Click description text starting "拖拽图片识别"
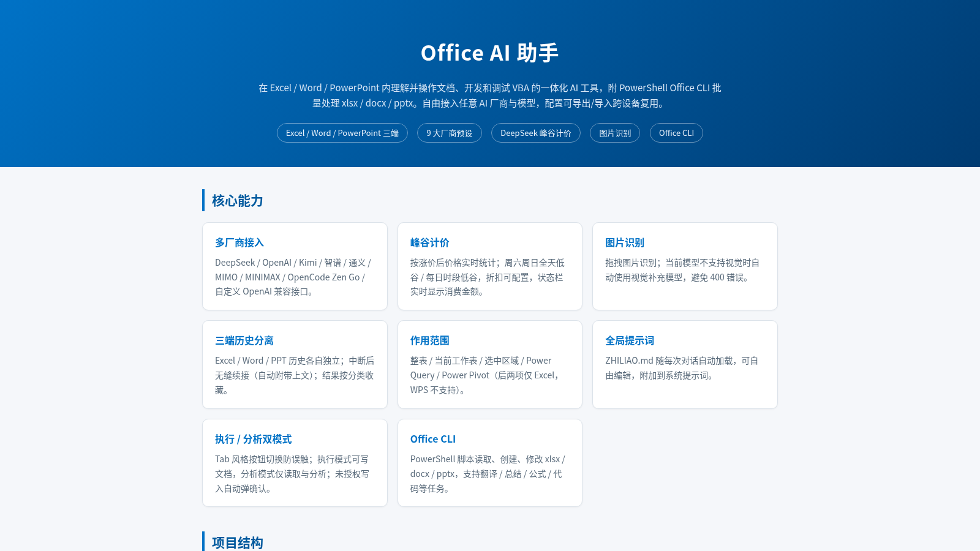Viewport: 980px width, 551px height. [x=682, y=270]
